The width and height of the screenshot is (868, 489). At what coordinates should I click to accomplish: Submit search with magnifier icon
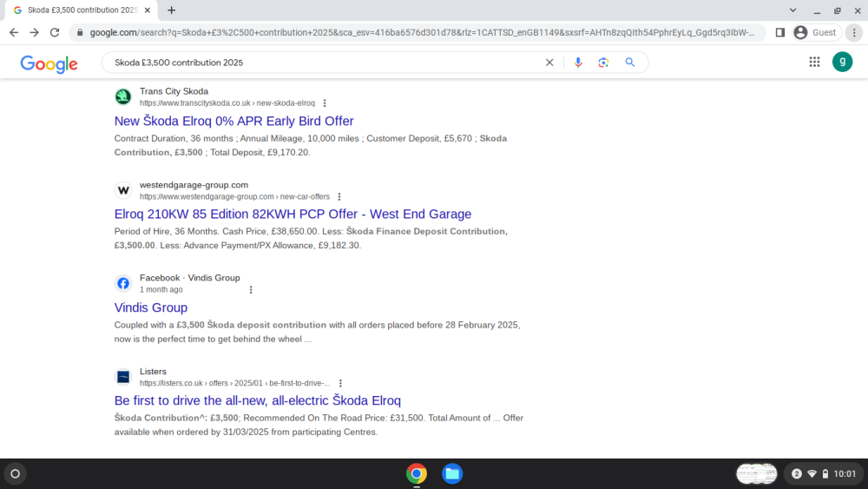coord(630,63)
